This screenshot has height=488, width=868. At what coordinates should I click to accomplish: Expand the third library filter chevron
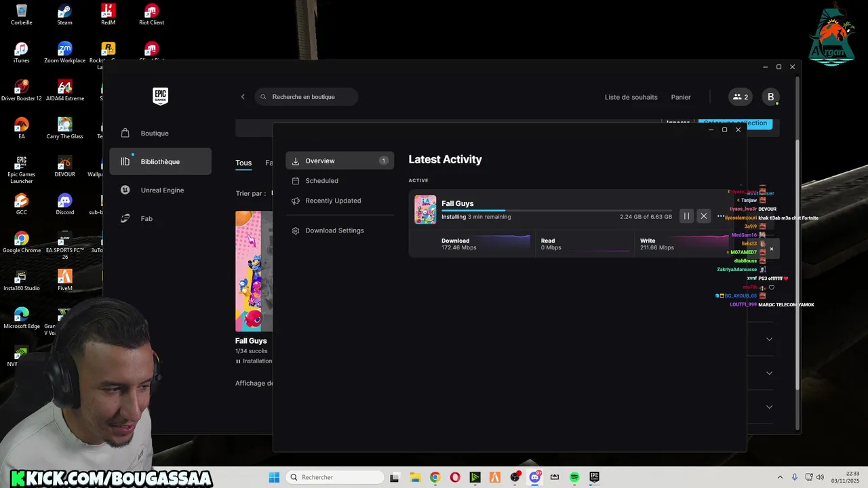[x=769, y=407]
